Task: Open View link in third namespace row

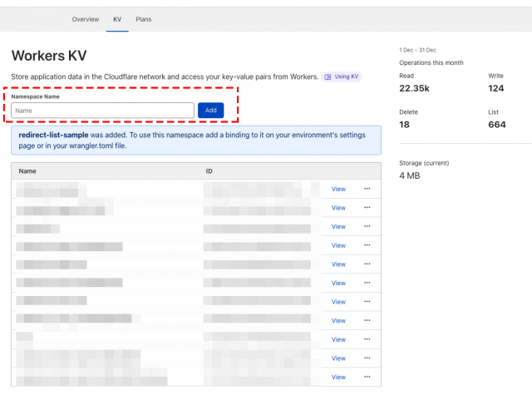Action: tap(338, 227)
